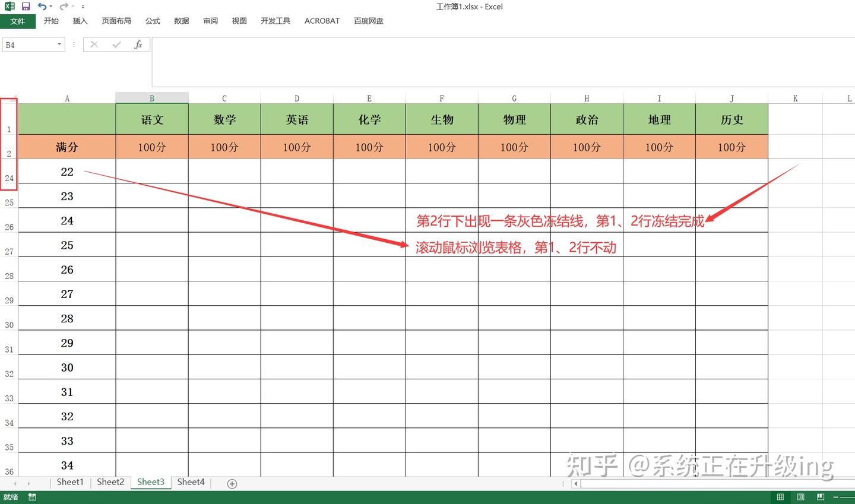Click the redo arrow icon
Viewport: 855px width, 504px height.
(x=64, y=7)
